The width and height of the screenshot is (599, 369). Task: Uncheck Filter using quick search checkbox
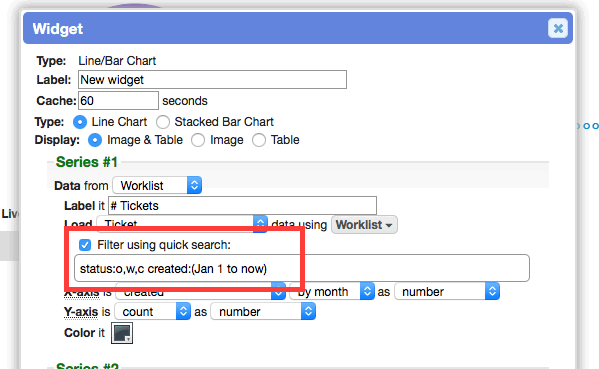[85, 245]
